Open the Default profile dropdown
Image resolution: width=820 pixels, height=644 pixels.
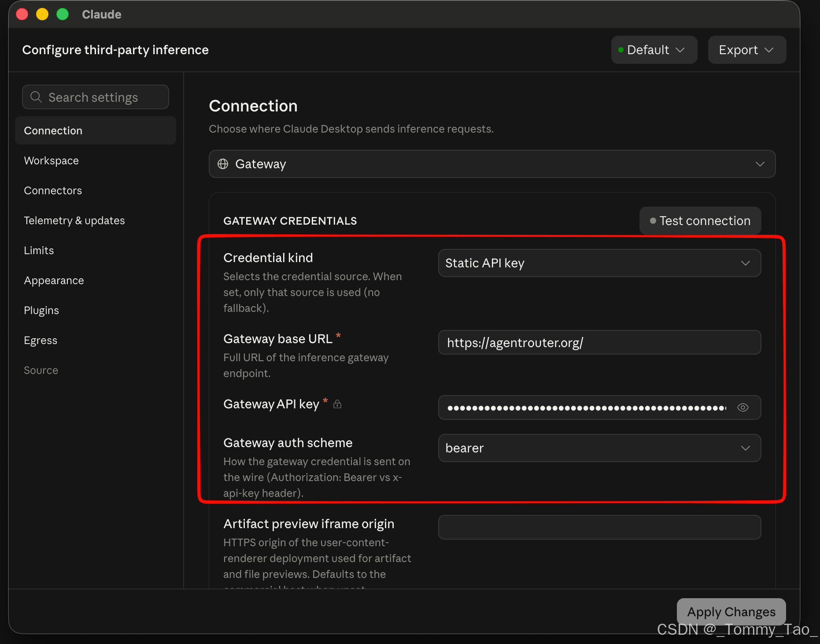654,50
